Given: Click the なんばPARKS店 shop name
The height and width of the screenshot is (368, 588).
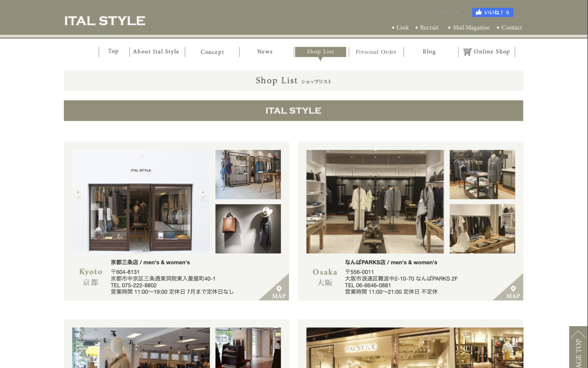Looking at the screenshot, I should (x=365, y=262).
